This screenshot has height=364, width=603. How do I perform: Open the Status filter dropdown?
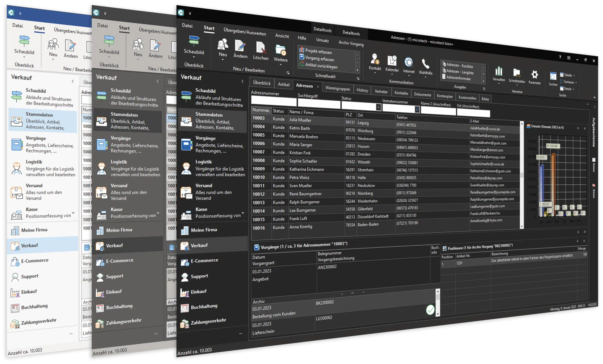pos(378,107)
